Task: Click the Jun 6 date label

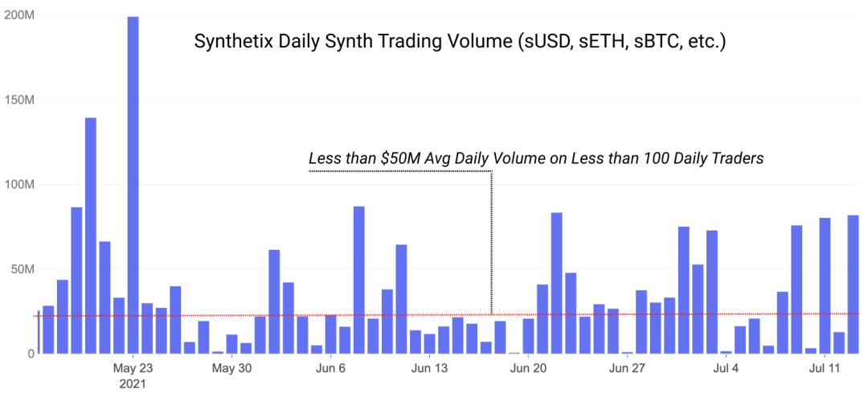Action: [330, 368]
